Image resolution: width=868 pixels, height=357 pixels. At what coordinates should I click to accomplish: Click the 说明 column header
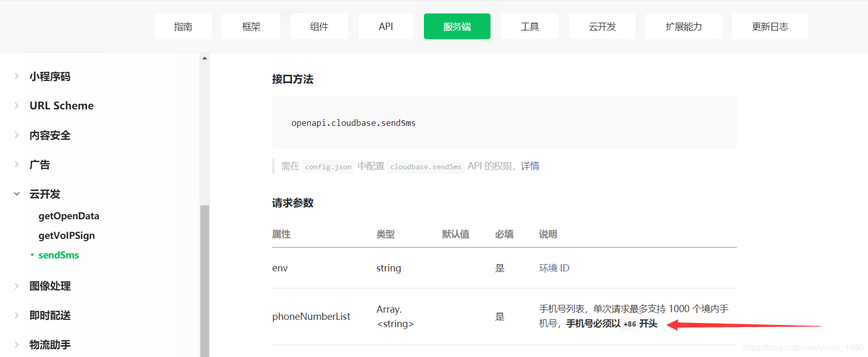tap(548, 234)
